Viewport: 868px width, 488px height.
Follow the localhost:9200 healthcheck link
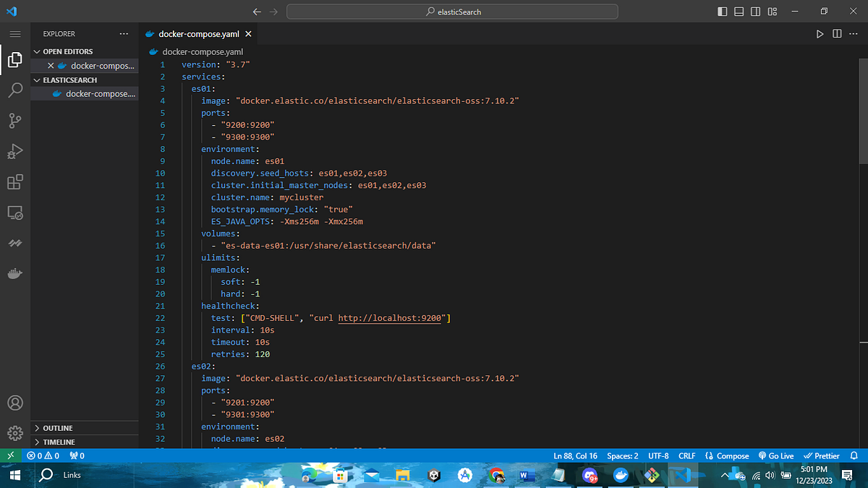point(391,317)
